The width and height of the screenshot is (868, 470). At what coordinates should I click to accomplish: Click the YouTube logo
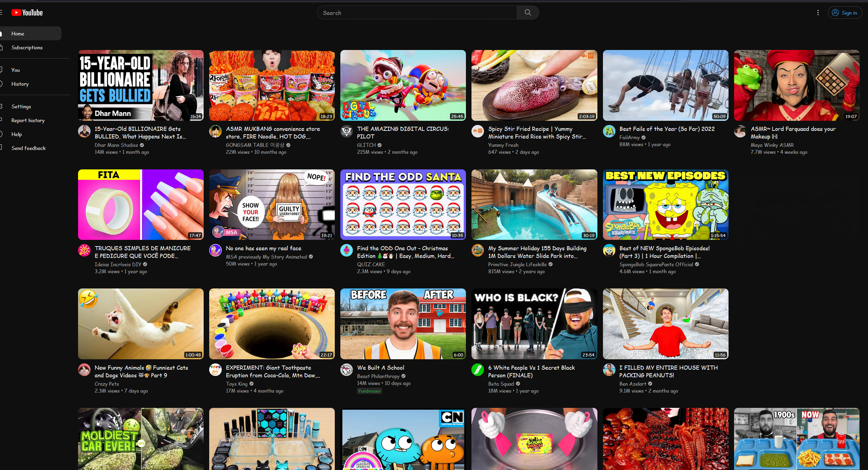(27, 13)
